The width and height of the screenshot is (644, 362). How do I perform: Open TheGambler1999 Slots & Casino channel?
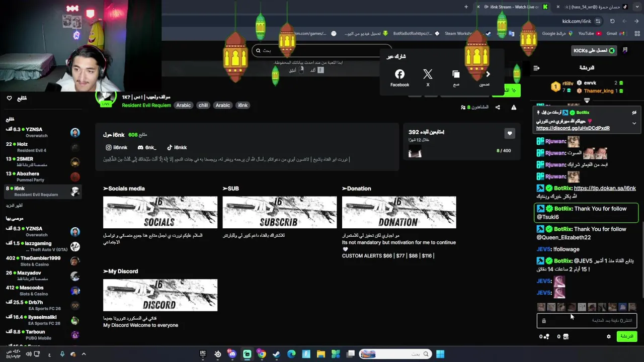point(43,260)
